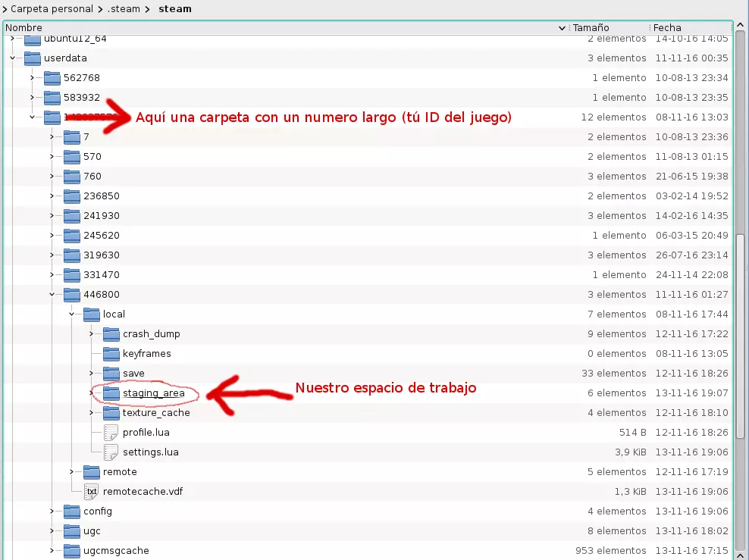The height and width of the screenshot is (560, 749).
Task: Click the '514 B' size value
Action: [x=632, y=433]
